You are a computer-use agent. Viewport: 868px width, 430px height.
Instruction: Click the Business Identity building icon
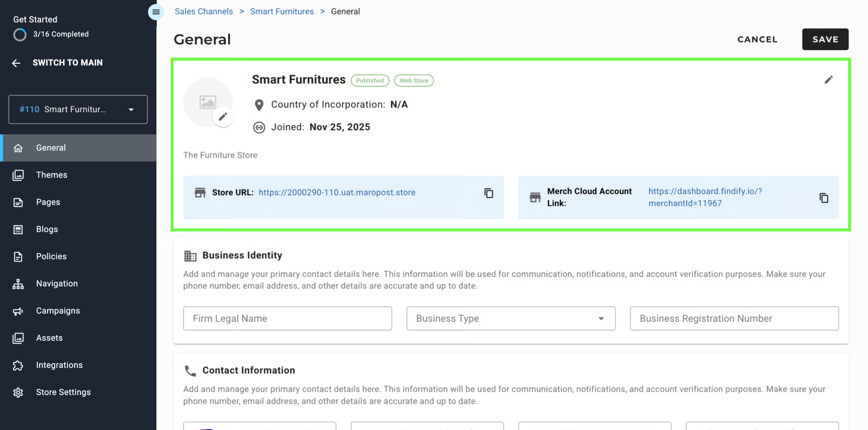pyautogui.click(x=190, y=256)
